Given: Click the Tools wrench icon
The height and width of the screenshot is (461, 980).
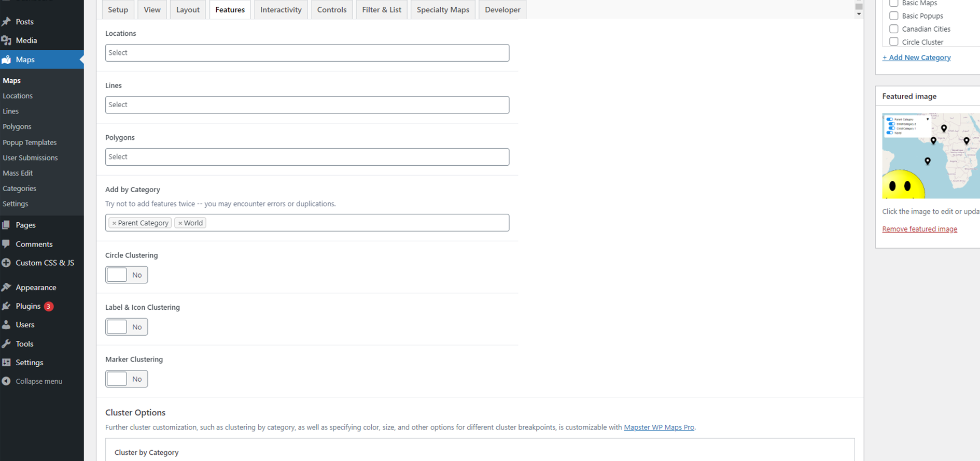Looking at the screenshot, I should 6,344.
